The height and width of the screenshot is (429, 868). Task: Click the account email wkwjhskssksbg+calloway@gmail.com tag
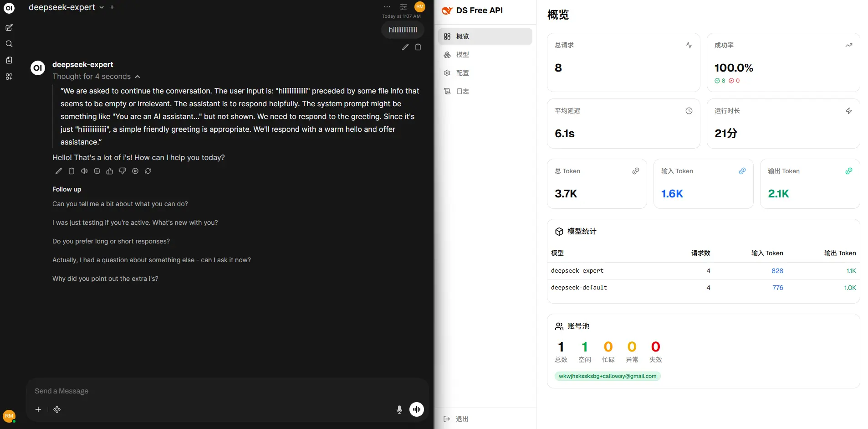point(608,376)
